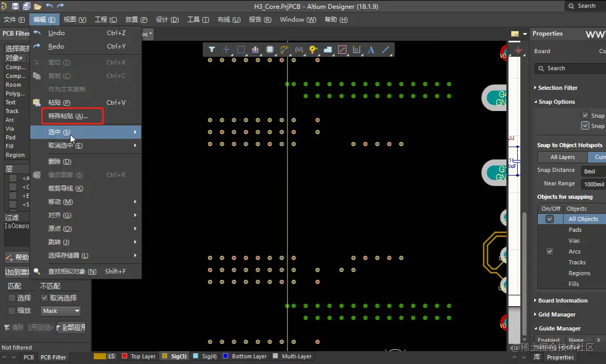This screenshot has height=364, width=606.
Task: Choose 裁剪导线 (K) from the menu
Action: click(x=86, y=188)
